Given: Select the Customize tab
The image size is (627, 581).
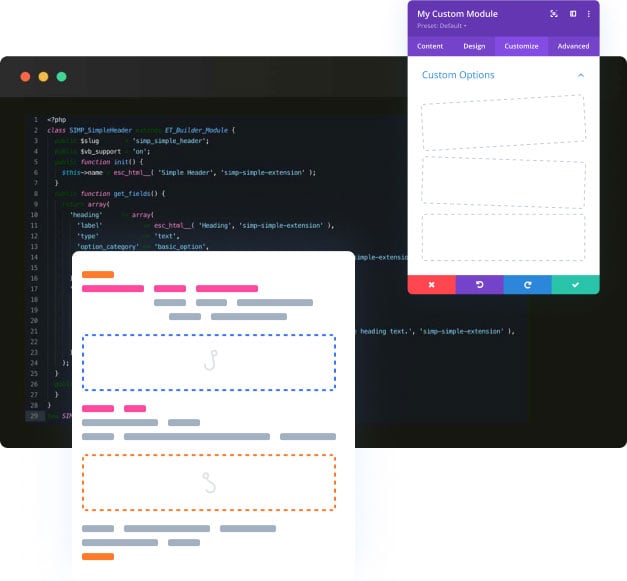Looking at the screenshot, I should click(521, 46).
